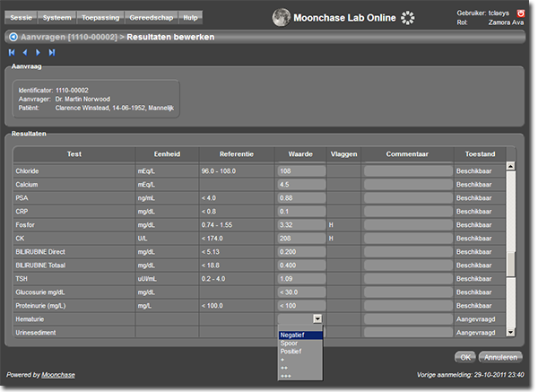The height and width of the screenshot is (392, 538).
Task: Follow the Moonchase link in footer
Action: 58,375
